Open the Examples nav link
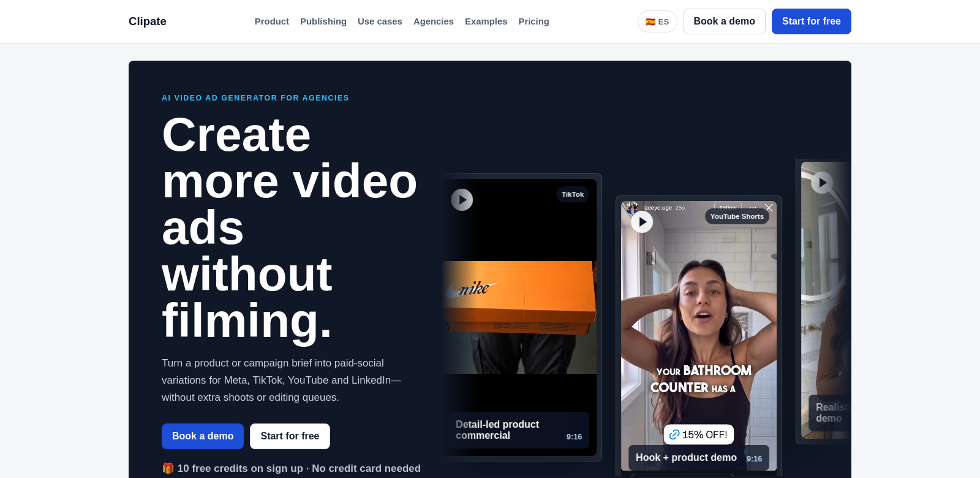 (486, 21)
